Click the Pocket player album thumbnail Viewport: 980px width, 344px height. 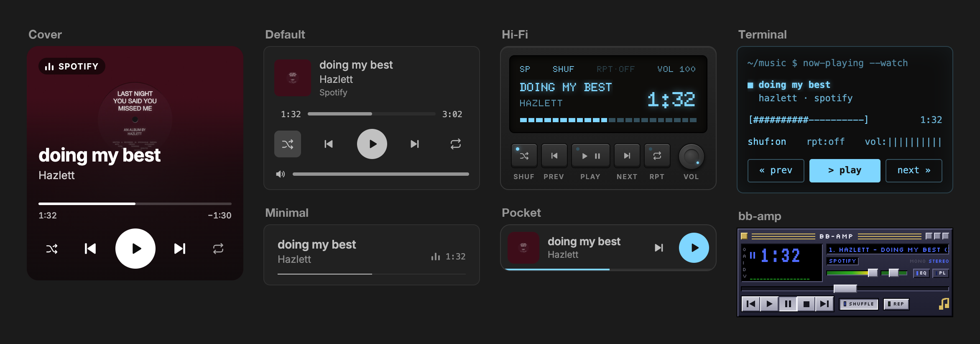coord(523,248)
